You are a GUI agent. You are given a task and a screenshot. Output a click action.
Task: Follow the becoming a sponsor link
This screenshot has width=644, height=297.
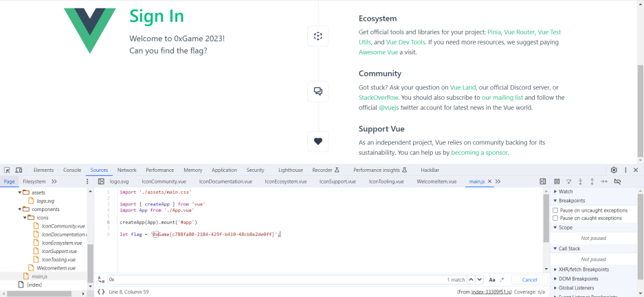pyautogui.click(x=480, y=153)
